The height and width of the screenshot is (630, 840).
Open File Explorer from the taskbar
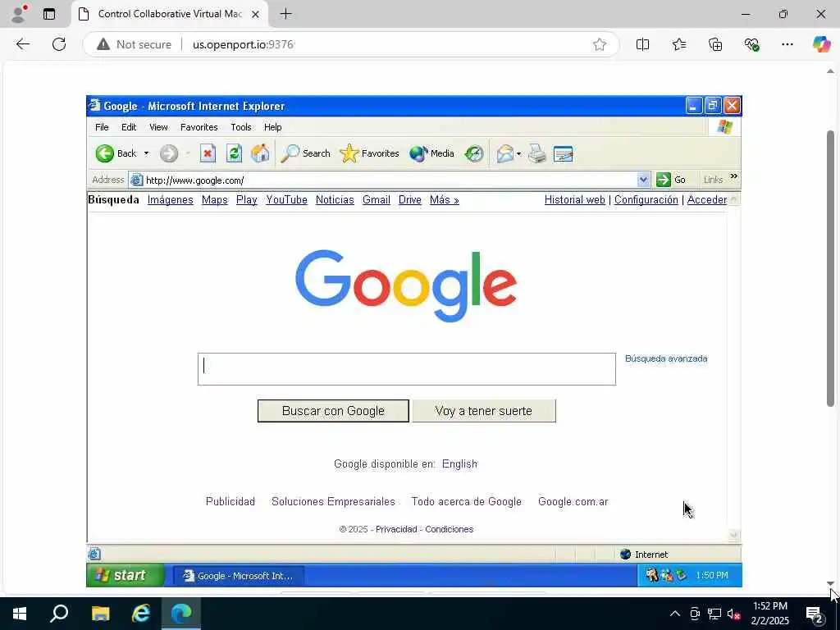pyautogui.click(x=100, y=614)
